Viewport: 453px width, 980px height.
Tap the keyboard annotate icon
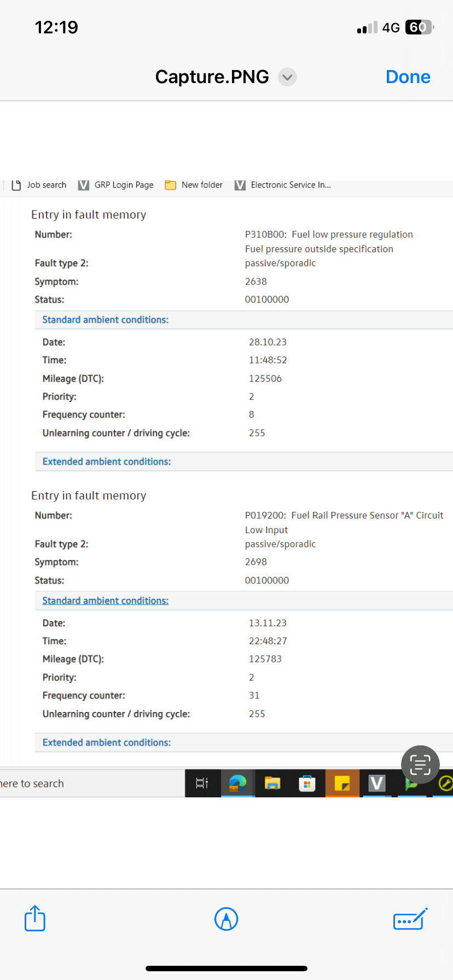tap(410, 919)
